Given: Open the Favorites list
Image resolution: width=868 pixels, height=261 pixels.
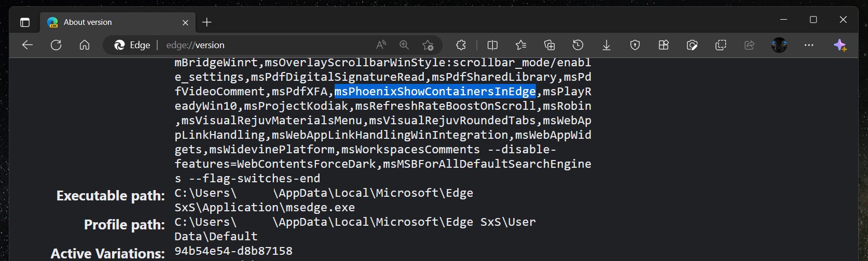Looking at the screenshot, I should pyautogui.click(x=521, y=45).
